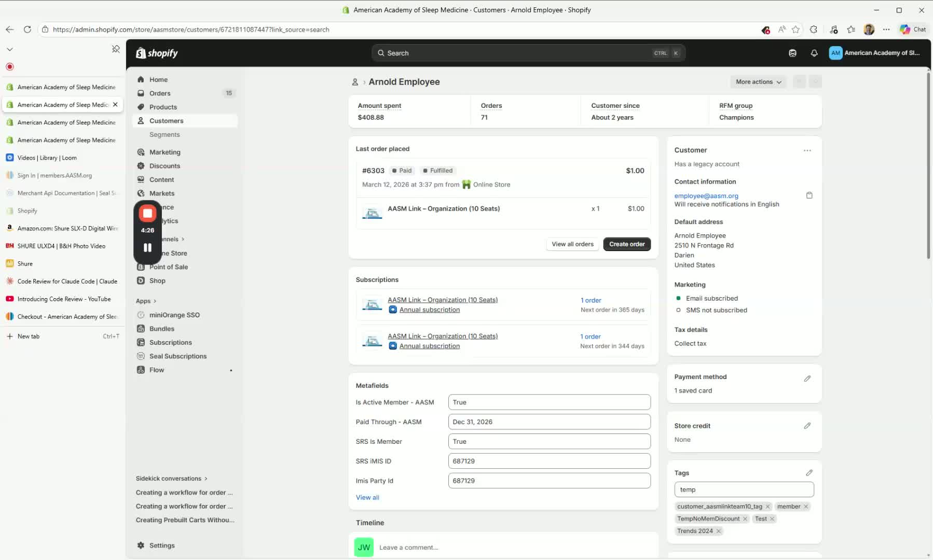Copy customer email with clipboard icon

coord(809,195)
